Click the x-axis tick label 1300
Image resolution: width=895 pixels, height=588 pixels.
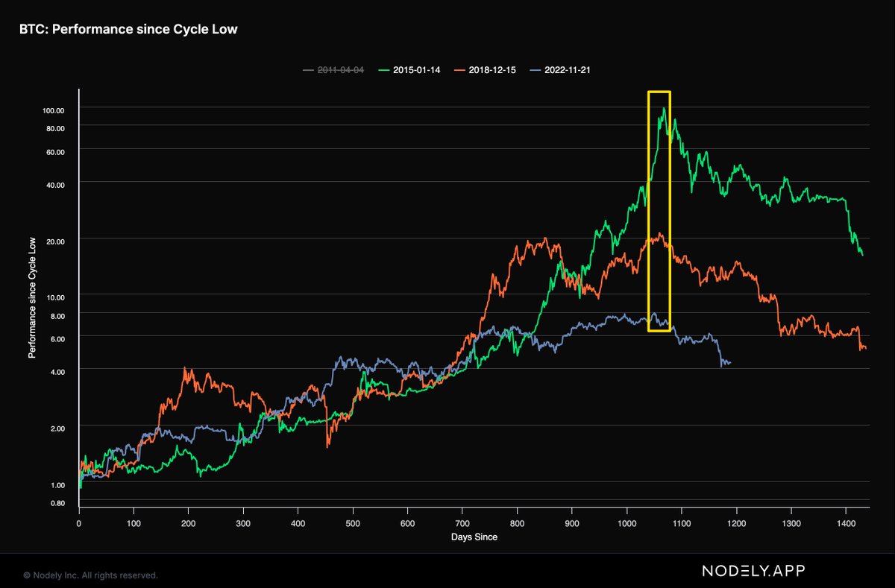click(x=791, y=523)
